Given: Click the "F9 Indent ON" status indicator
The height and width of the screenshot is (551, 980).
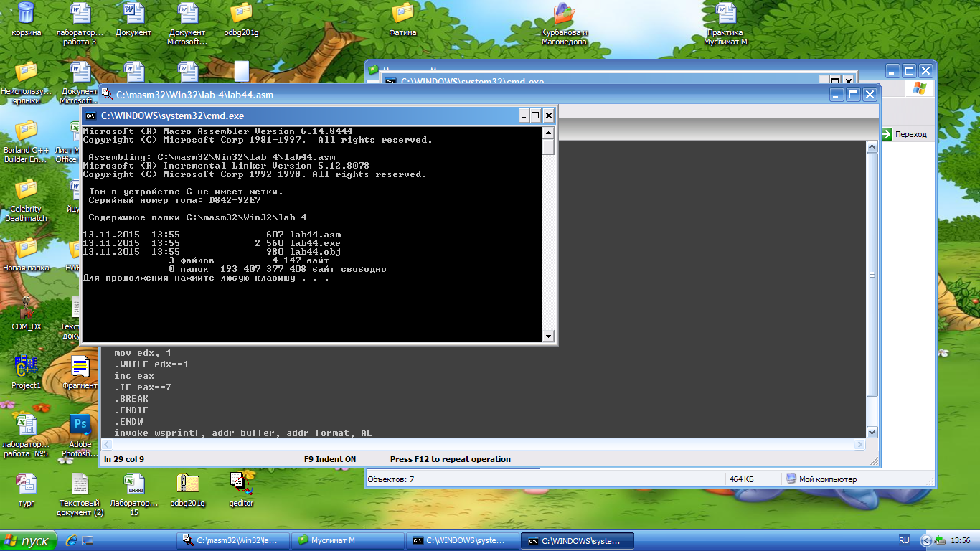Looking at the screenshot, I should coord(330,459).
